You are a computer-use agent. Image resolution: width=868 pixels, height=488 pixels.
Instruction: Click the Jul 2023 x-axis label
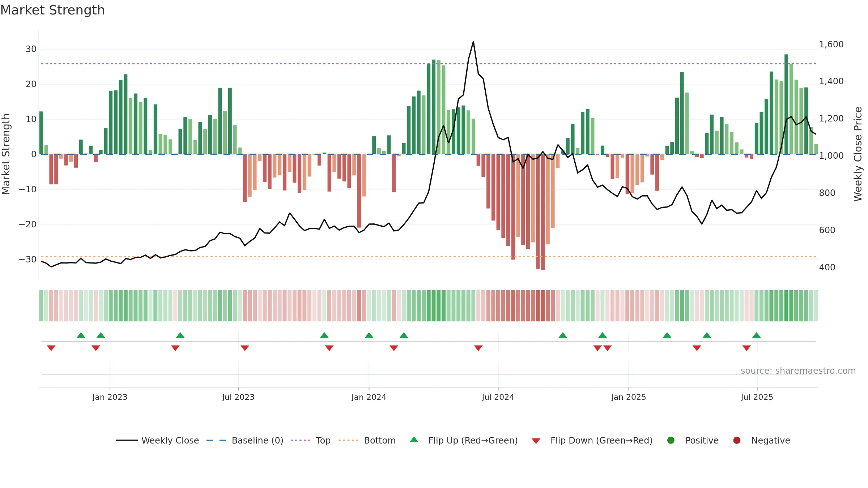(x=238, y=397)
